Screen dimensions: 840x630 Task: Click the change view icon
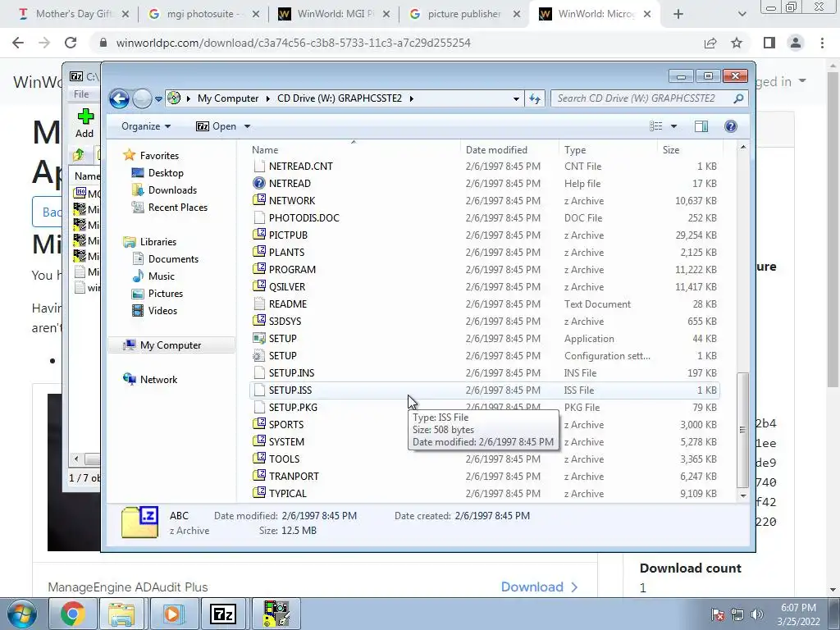[x=656, y=126]
